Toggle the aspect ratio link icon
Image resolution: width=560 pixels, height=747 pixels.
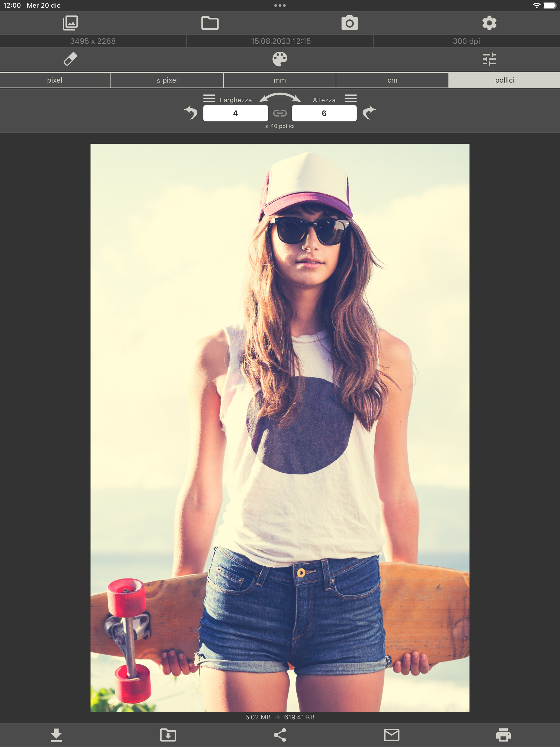[280, 113]
